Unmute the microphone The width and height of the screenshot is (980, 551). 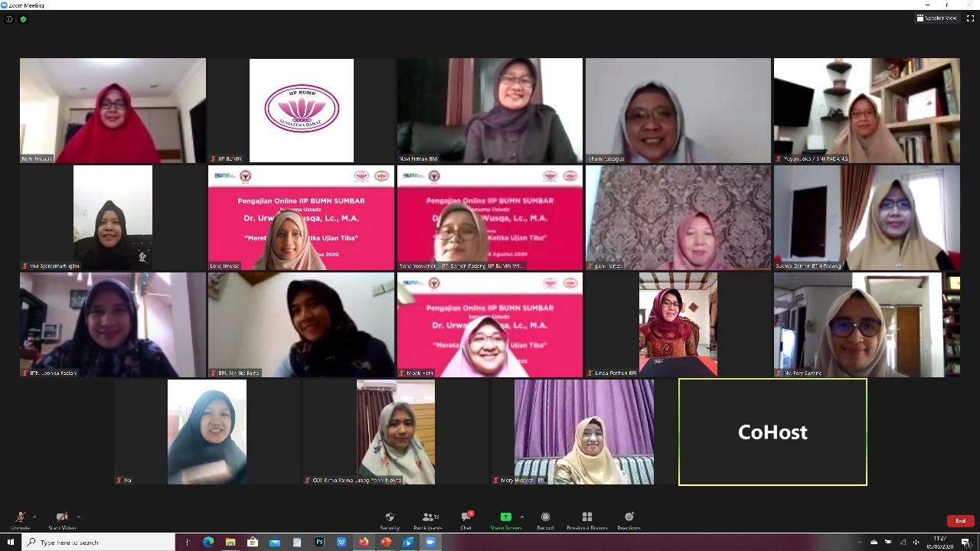pyautogui.click(x=21, y=520)
